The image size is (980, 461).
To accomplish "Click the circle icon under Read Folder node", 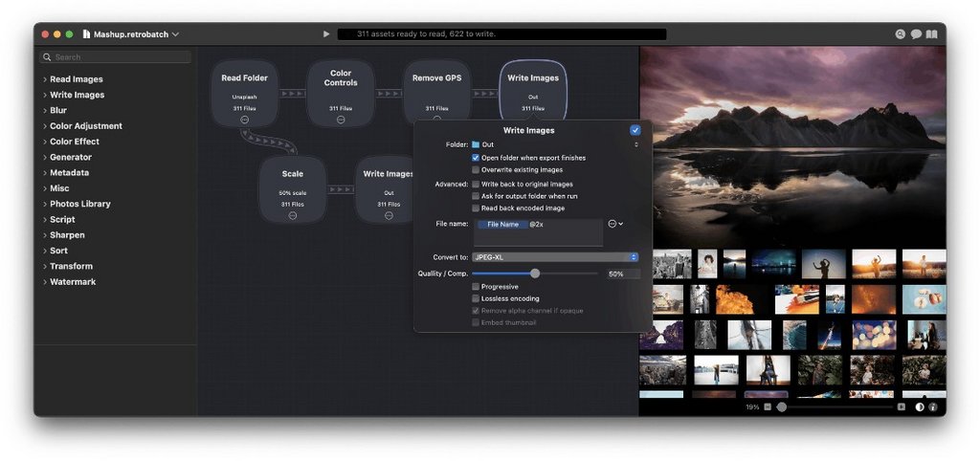I will coord(244,120).
